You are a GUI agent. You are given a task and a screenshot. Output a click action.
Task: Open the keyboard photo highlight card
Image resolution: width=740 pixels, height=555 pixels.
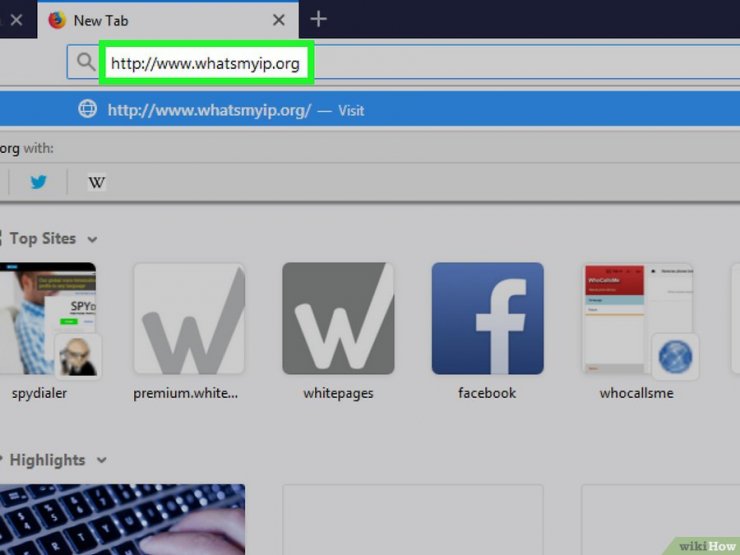coord(122,520)
